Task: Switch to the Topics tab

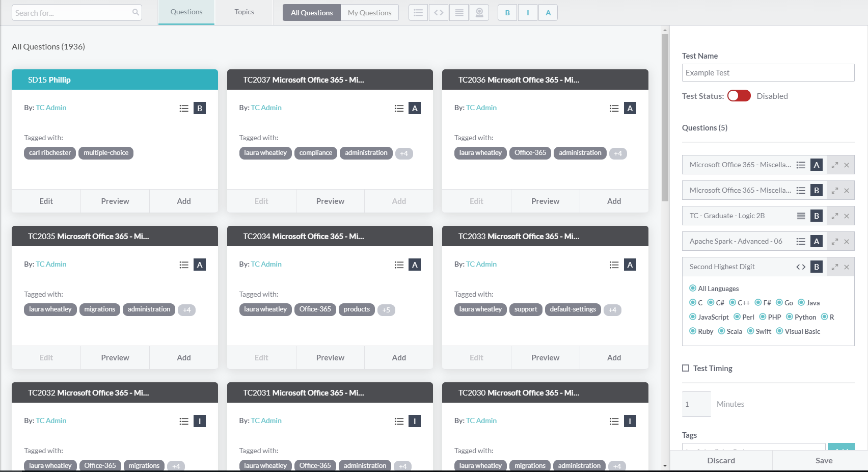Action: 245,12
